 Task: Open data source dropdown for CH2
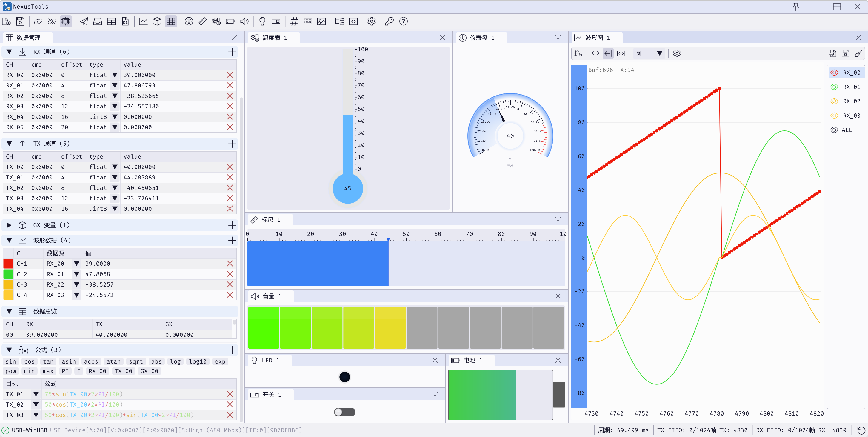click(76, 274)
